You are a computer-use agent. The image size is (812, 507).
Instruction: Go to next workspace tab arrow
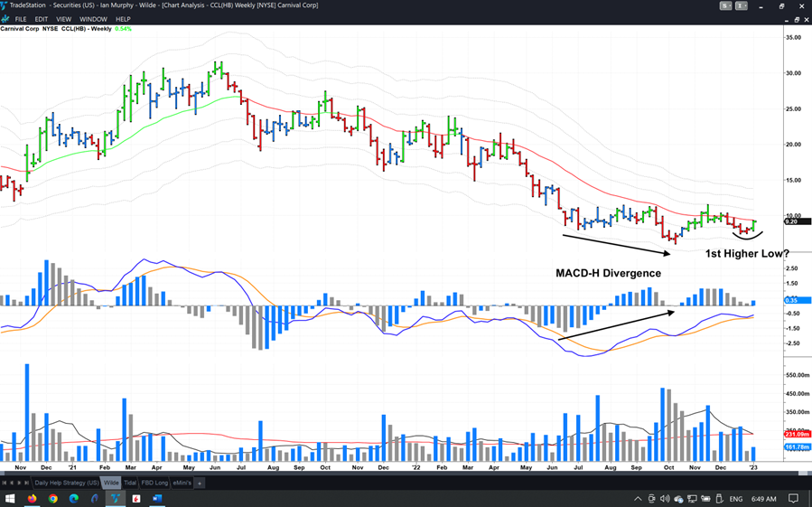point(19,483)
